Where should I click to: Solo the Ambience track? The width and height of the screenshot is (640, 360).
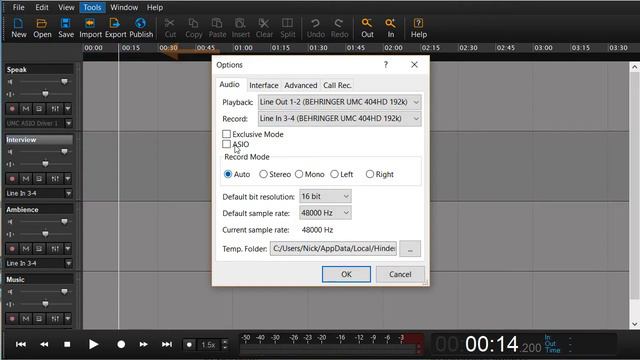[x=39, y=249]
